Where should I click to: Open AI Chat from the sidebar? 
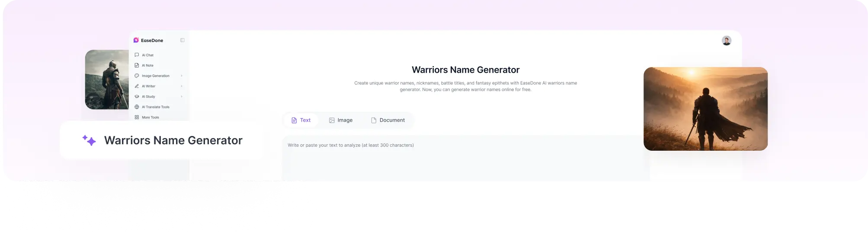click(x=148, y=55)
